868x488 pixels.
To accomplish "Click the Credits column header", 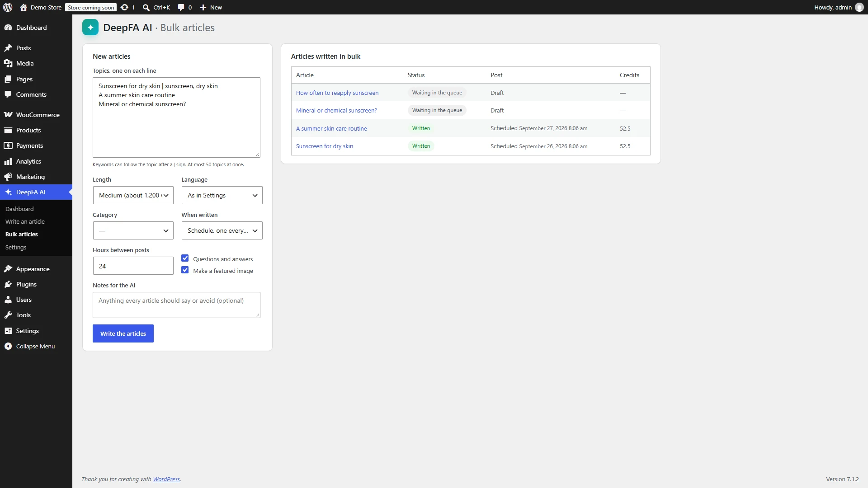I will (x=629, y=75).
